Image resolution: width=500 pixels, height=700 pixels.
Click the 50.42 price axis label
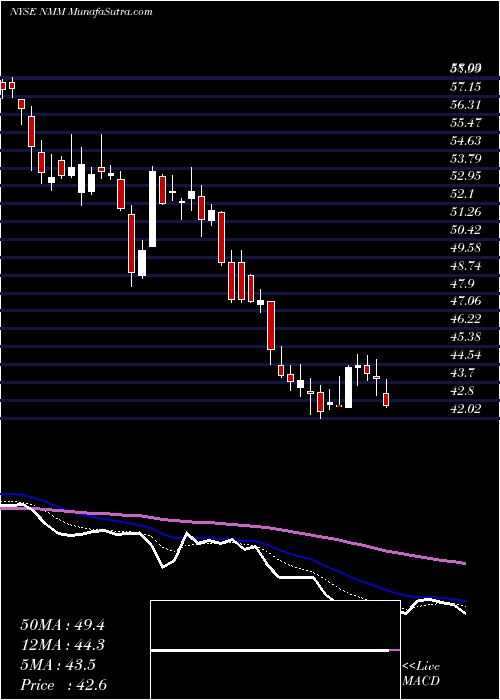click(465, 230)
